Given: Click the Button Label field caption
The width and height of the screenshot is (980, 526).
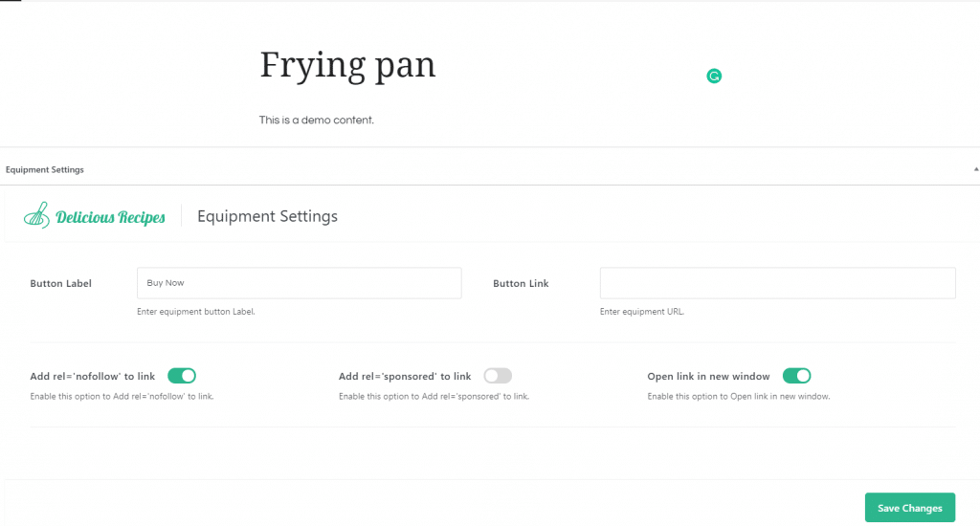Looking at the screenshot, I should click(60, 283).
